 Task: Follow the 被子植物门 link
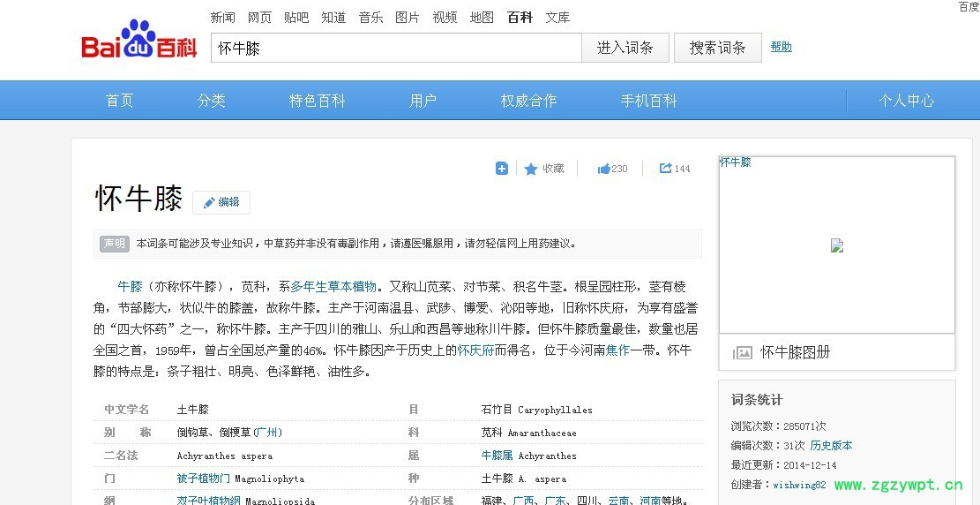[204, 479]
